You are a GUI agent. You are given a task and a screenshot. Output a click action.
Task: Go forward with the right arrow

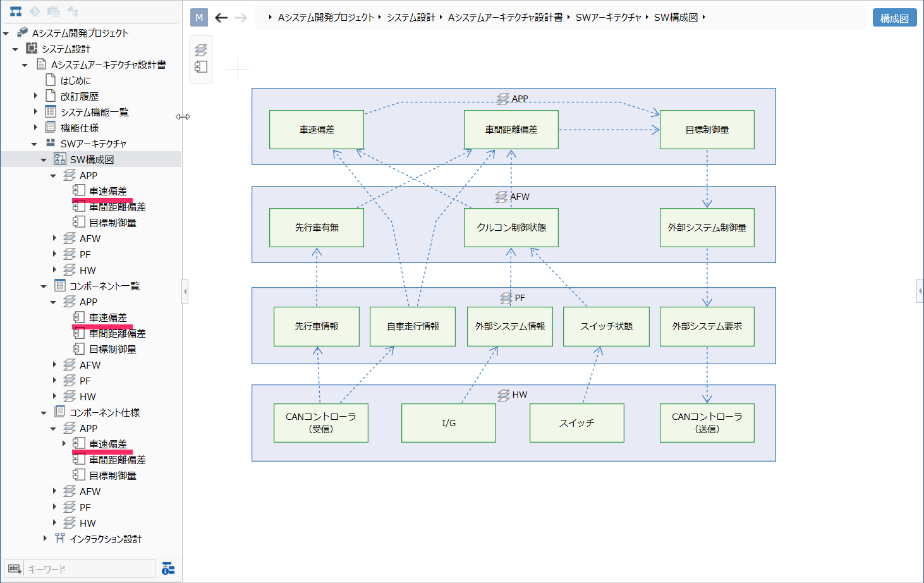(241, 18)
